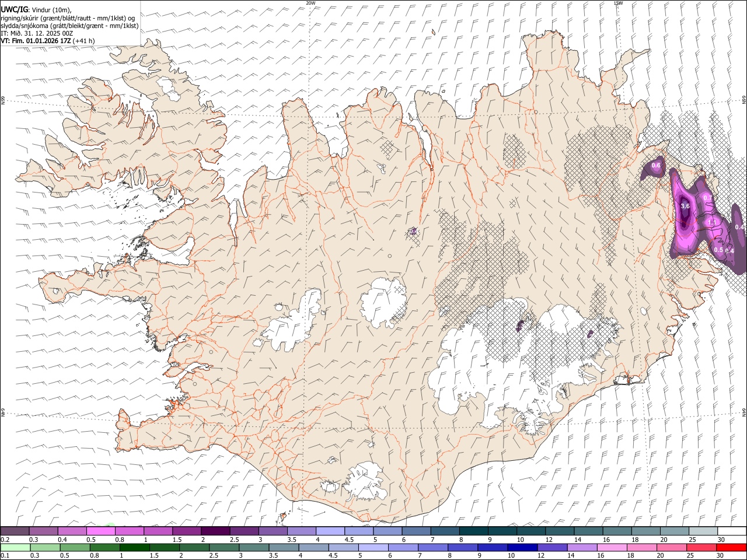Click the small purple precipitation spot in central north
747x560 pixels.
pyautogui.click(x=413, y=232)
